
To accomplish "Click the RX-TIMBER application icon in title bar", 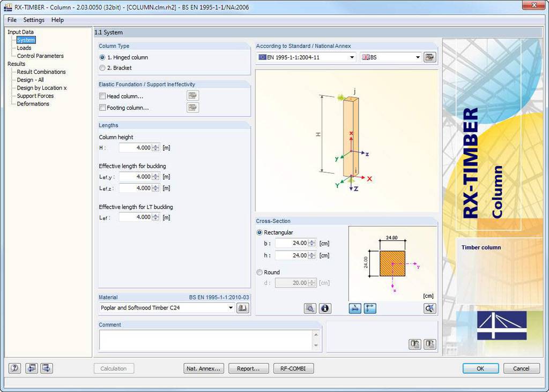I will (8, 7).
